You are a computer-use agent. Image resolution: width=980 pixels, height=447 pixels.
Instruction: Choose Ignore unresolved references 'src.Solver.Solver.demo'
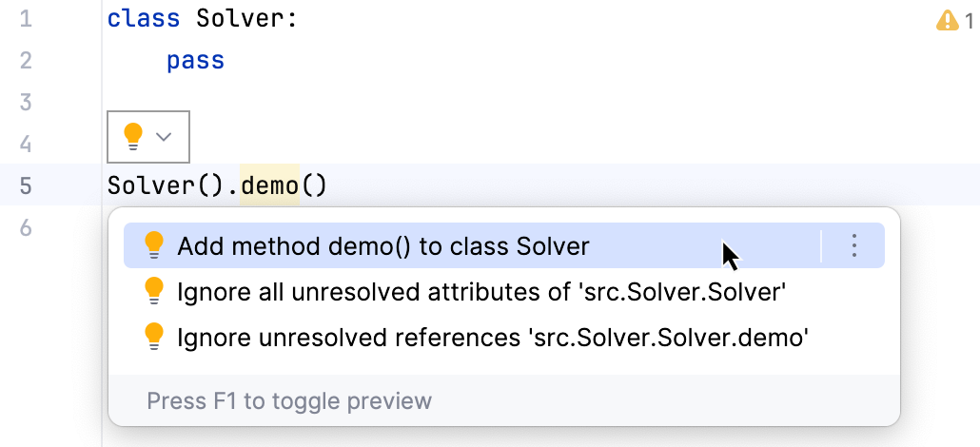coord(493,336)
